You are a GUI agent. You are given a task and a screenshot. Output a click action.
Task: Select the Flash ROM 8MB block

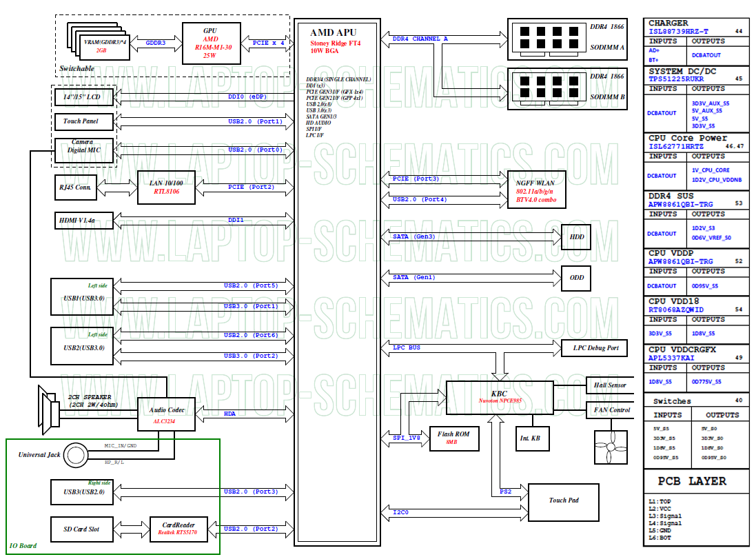(454, 439)
